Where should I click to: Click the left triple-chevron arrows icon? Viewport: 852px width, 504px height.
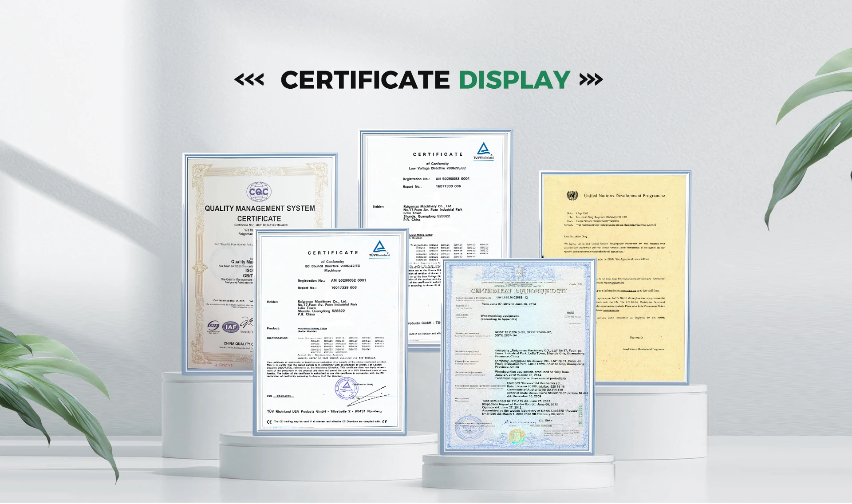[x=249, y=80]
